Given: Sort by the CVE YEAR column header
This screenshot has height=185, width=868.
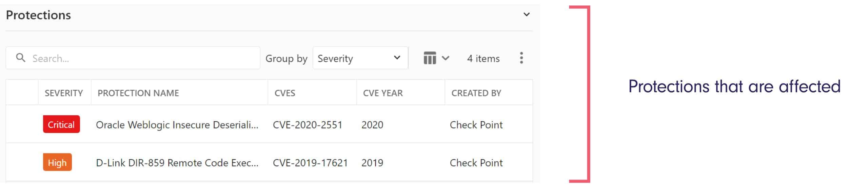Looking at the screenshot, I should tap(382, 93).
